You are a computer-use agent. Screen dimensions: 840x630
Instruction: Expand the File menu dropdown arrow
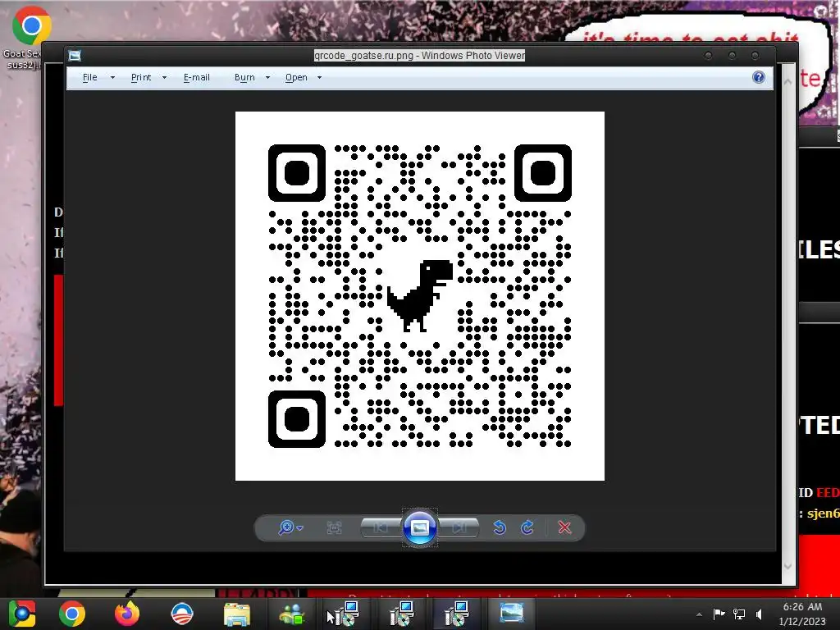(112, 78)
